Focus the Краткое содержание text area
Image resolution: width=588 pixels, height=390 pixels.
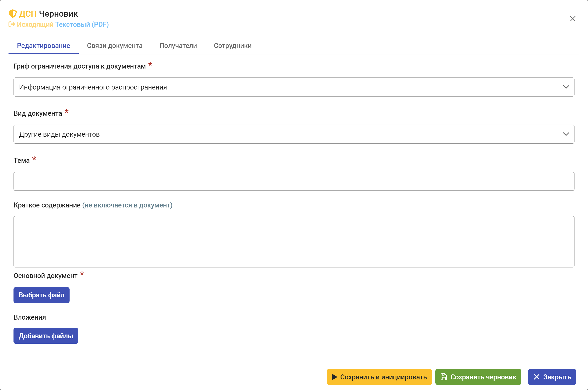[x=294, y=242]
